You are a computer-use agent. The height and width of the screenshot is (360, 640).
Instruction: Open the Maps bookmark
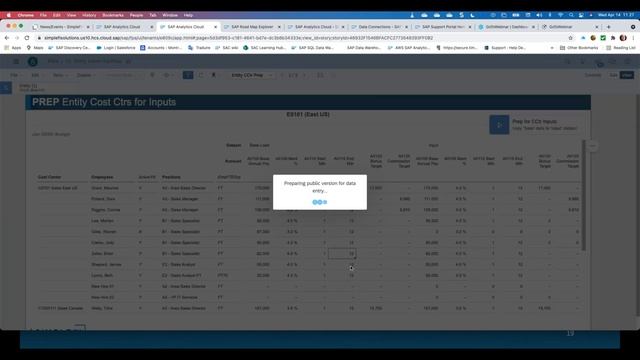[x=35, y=48]
